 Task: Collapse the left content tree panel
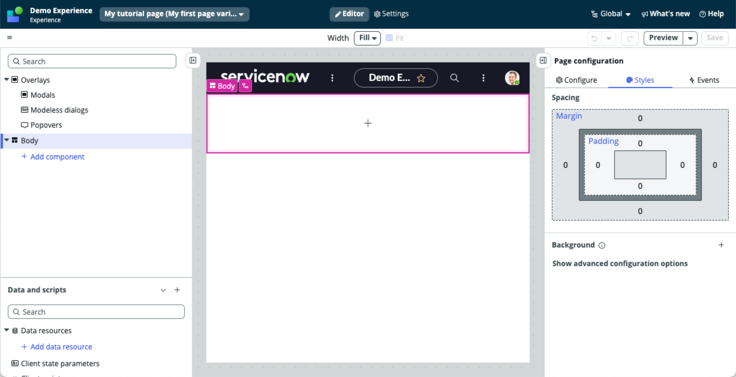click(192, 60)
